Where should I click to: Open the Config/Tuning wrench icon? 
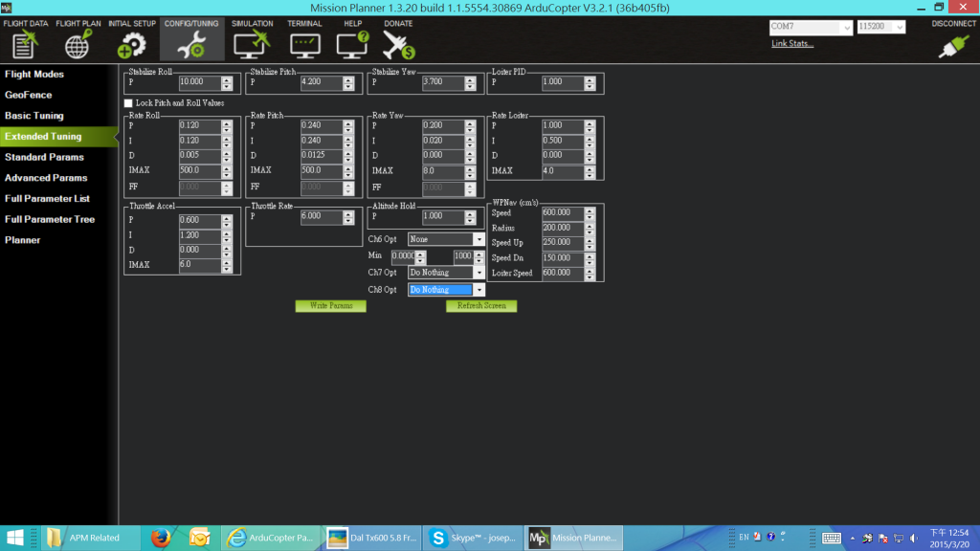tap(191, 45)
